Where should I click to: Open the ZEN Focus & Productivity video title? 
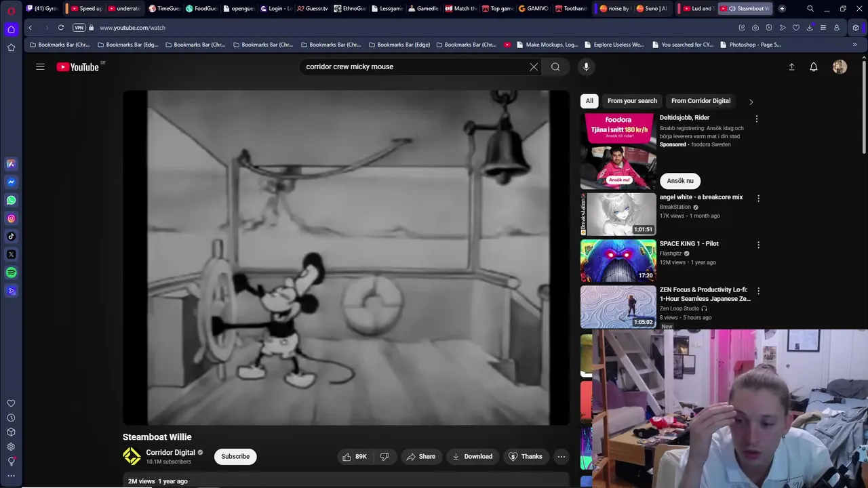click(x=705, y=294)
